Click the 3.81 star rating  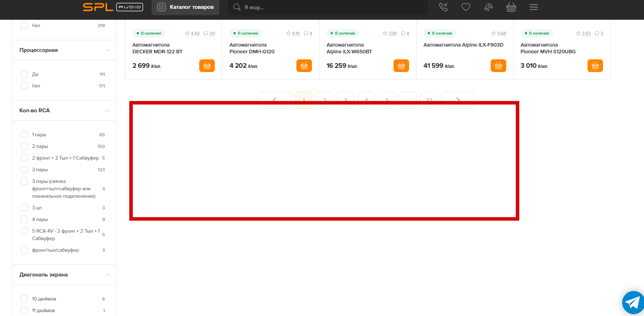[390, 34]
